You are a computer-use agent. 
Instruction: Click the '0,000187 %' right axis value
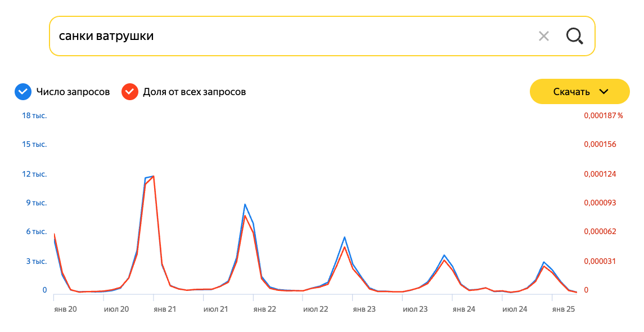pos(604,115)
